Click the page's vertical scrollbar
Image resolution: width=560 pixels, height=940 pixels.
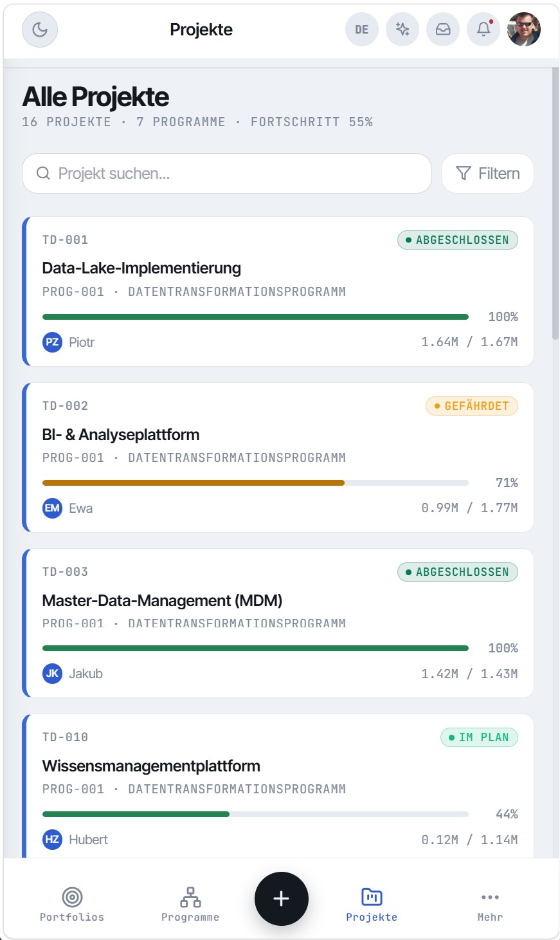click(555, 203)
